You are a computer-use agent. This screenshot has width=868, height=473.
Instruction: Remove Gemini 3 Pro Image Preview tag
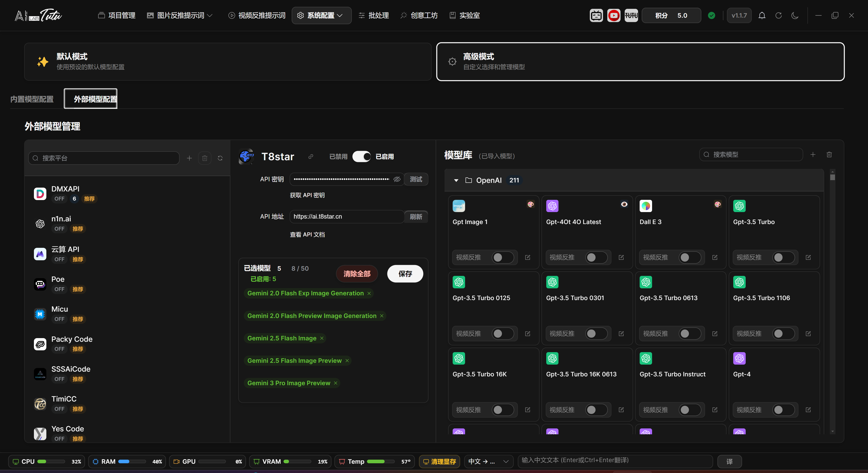coord(336,383)
